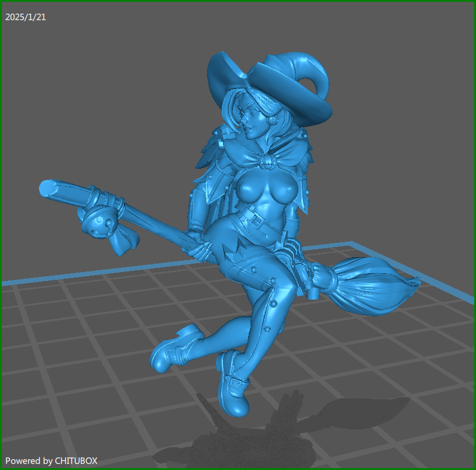476x470 pixels.
Task: Click the 2025/1/21 date label
Action: pos(26,17)
